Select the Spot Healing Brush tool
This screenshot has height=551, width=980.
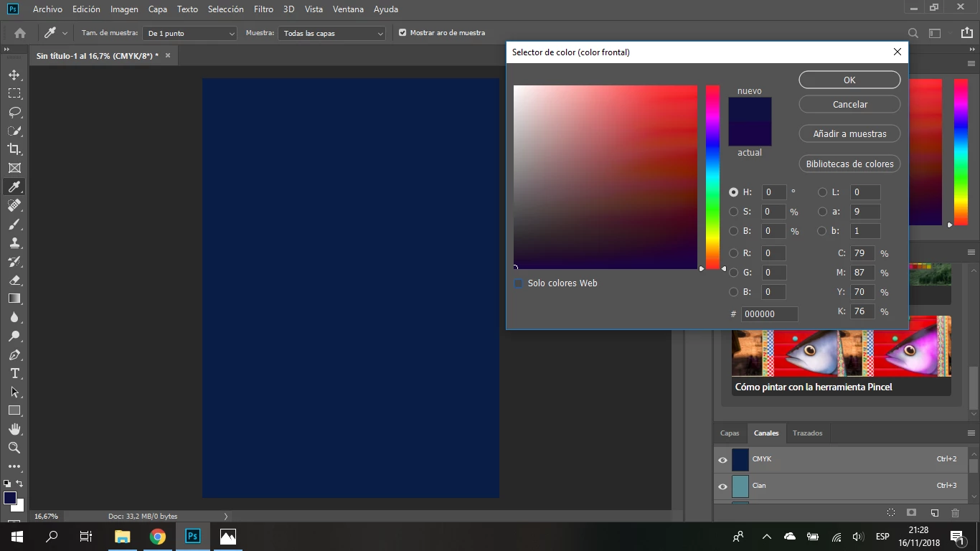[x=14, y=205]
